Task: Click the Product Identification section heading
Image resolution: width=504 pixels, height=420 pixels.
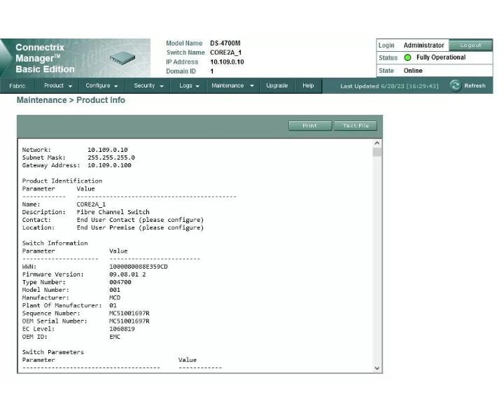Action: point(62,181)
